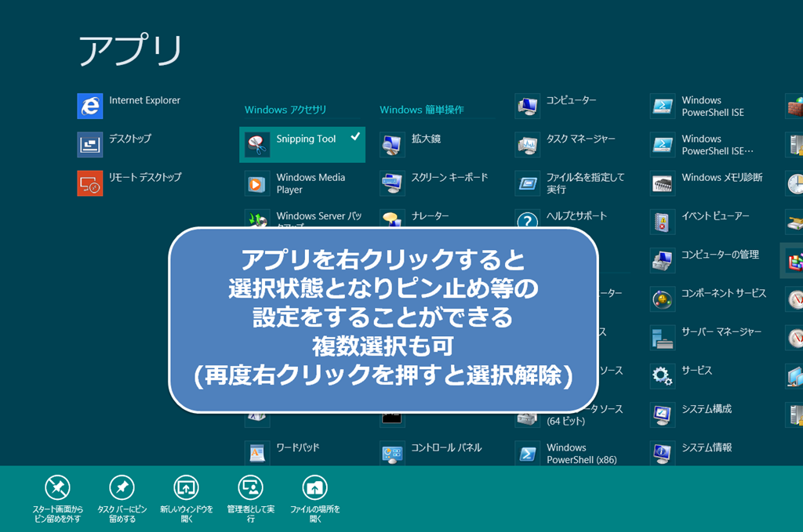Viewport: 803px width, 532px height.
Task: Open システム構成
Action: click(691, 414)
